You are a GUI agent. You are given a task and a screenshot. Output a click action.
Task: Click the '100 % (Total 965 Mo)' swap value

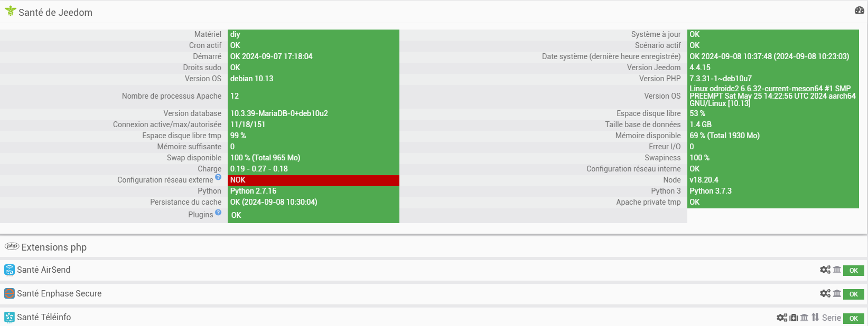(x=265, y=158)
